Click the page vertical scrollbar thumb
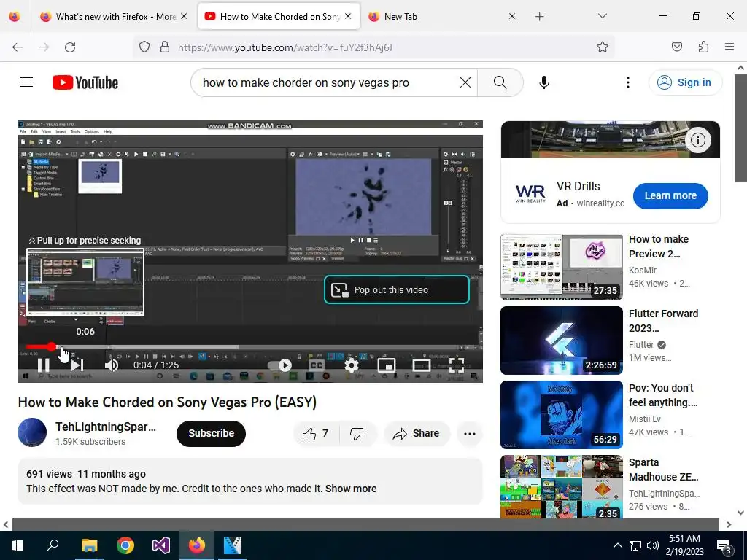 click(x=740, y=128)
